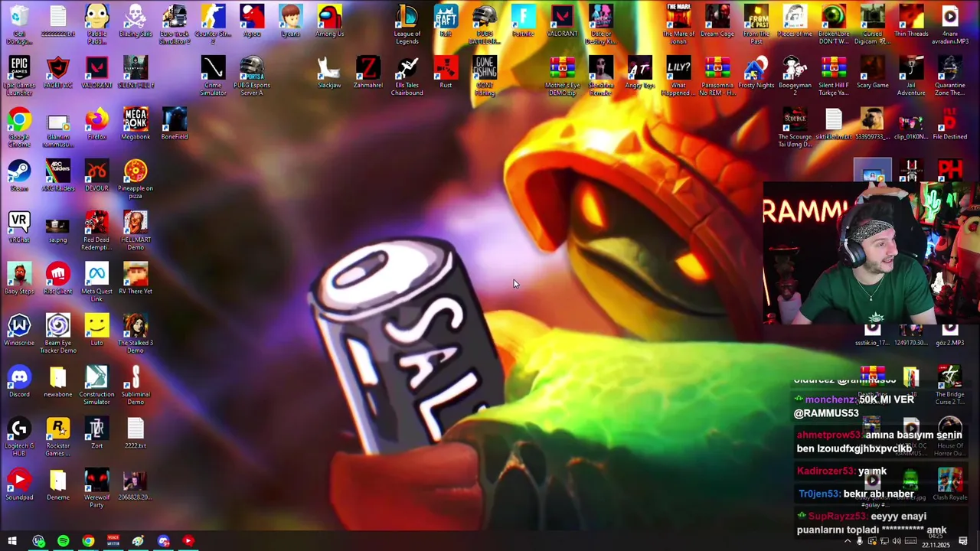Viewport: 980px width, 551px height.
Task: Select the File Destined icon
Action: click(x=950, y=124)
